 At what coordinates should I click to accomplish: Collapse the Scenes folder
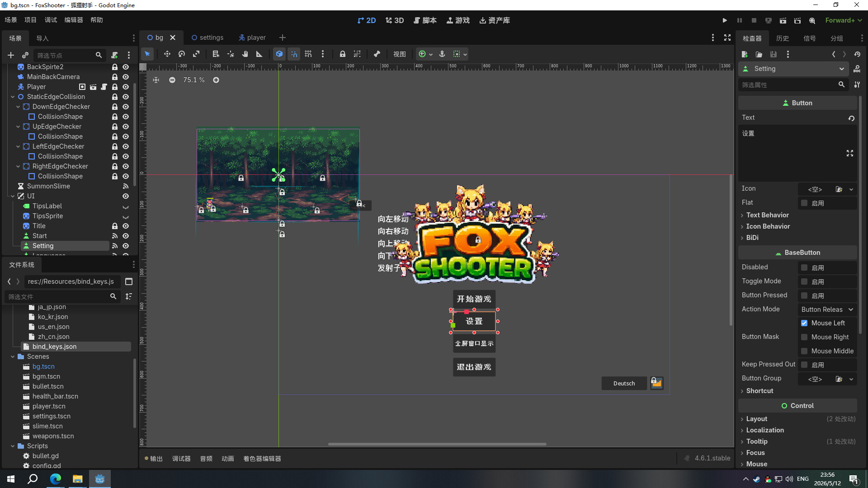pyautogui.click(x=13, y=357)
